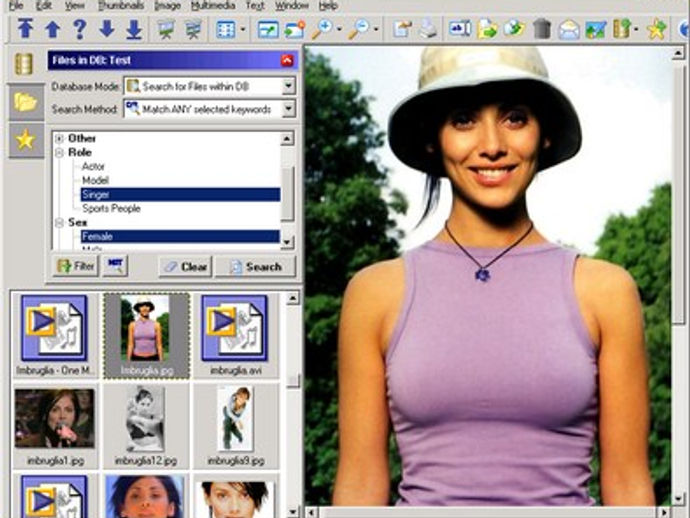Click the thumbnail list scroll up arrow

click(x=293, y=298)
